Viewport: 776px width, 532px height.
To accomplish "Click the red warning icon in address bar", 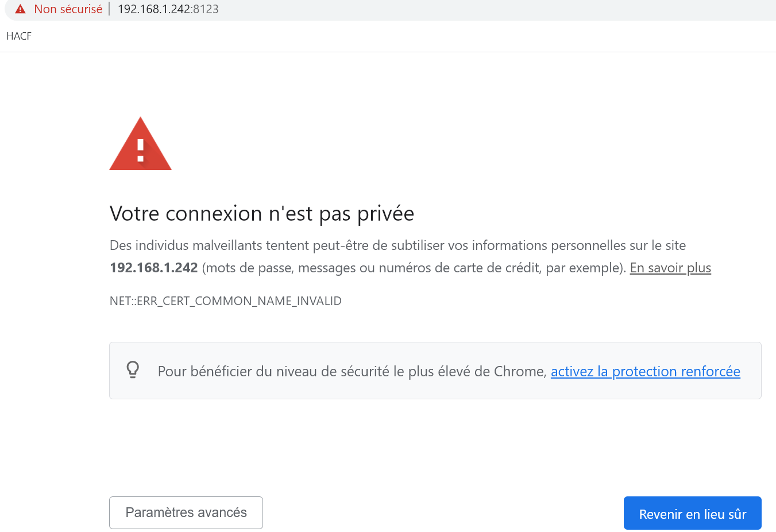I will coord(21,9).
